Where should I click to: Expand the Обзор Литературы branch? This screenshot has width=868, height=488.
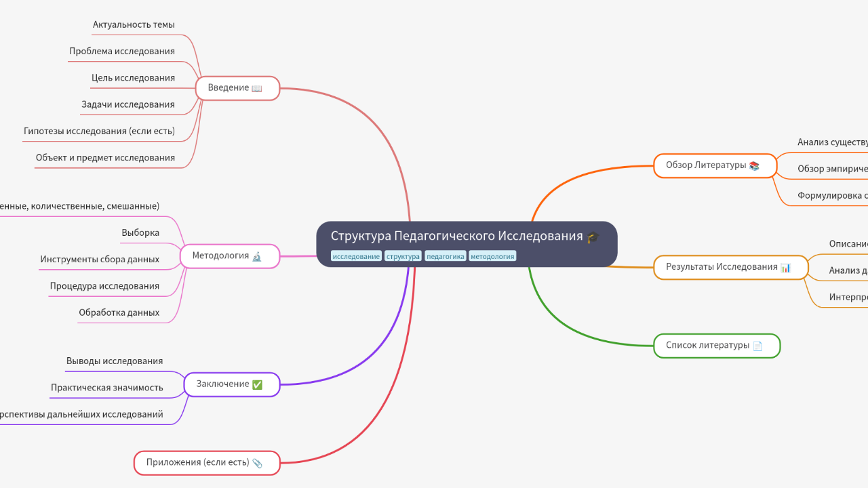[776, 165]
